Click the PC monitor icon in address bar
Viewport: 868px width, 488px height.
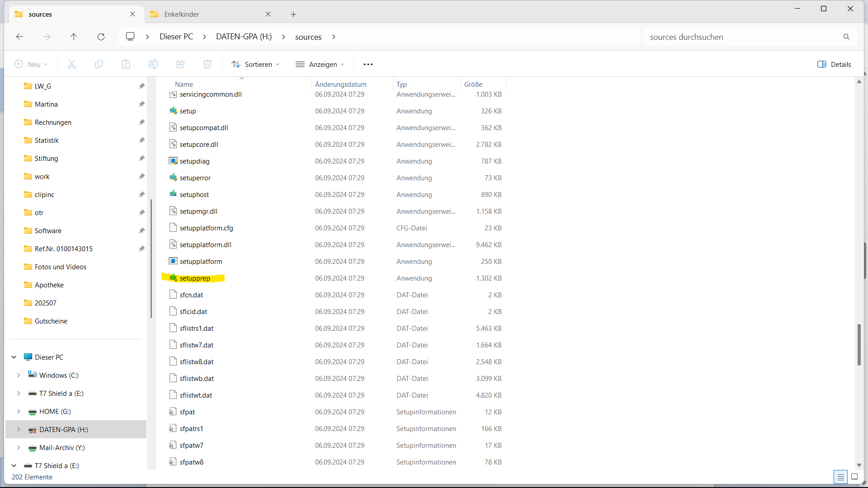click(130, 37)
